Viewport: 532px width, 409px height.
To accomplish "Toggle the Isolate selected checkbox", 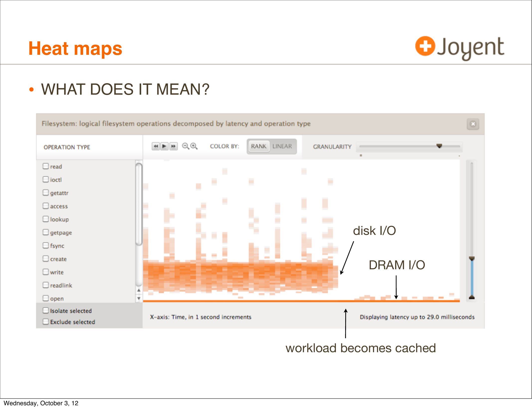I will tap(46, 310).
